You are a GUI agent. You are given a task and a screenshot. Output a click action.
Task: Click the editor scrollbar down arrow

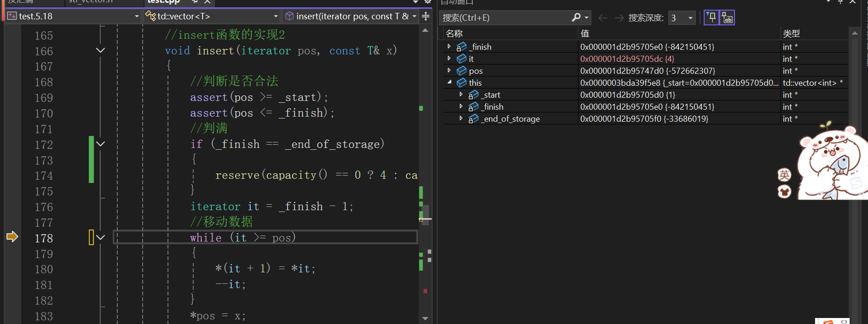tap(425, 318)
